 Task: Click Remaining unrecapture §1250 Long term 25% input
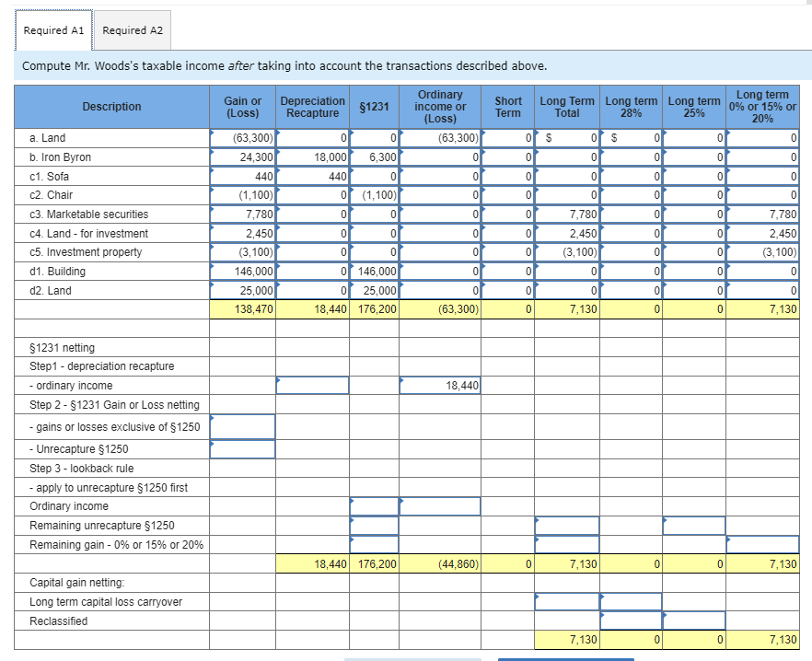pos(694,526)
